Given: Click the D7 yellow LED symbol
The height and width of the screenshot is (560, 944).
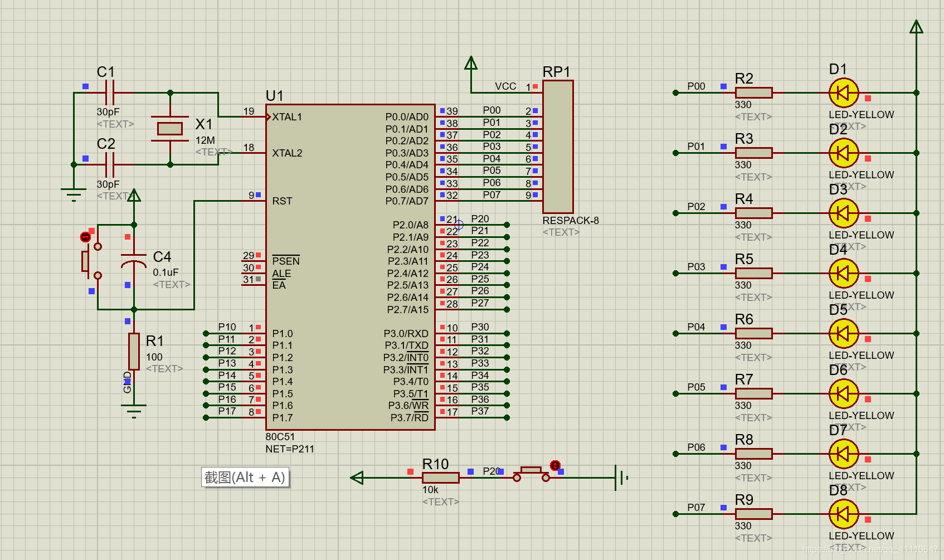Looking at the screenshot, I should [x=844, y=454].
